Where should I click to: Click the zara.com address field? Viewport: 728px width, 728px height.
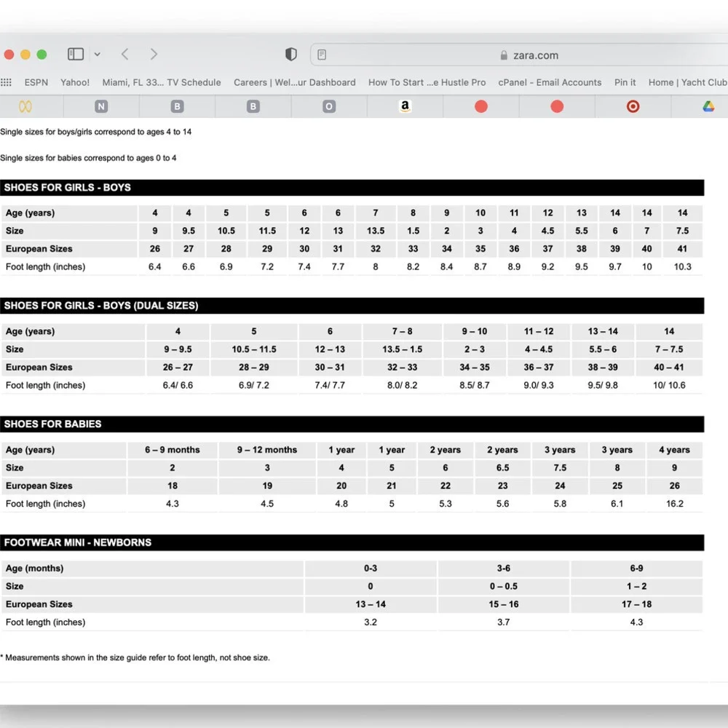coord(519,55)
